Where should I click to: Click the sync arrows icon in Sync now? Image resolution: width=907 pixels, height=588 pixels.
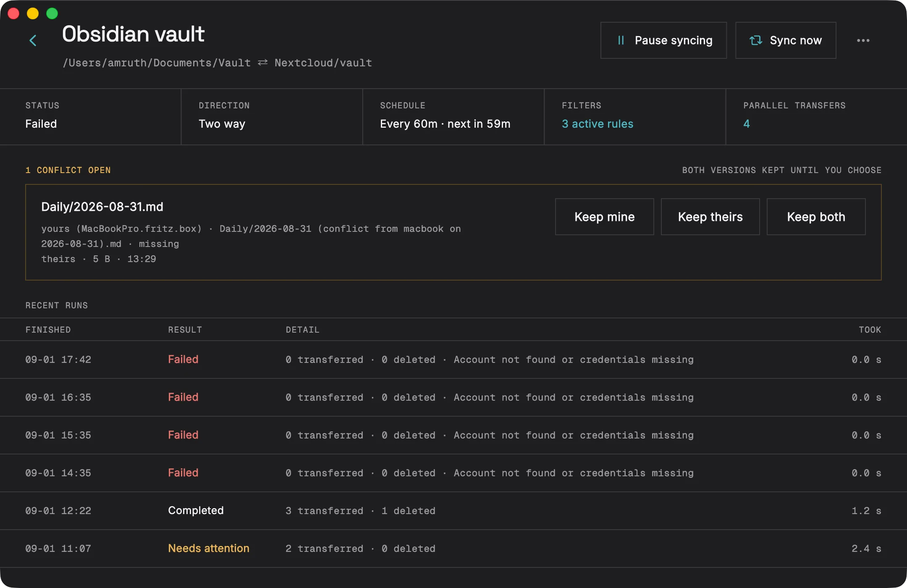pos(756,40)
